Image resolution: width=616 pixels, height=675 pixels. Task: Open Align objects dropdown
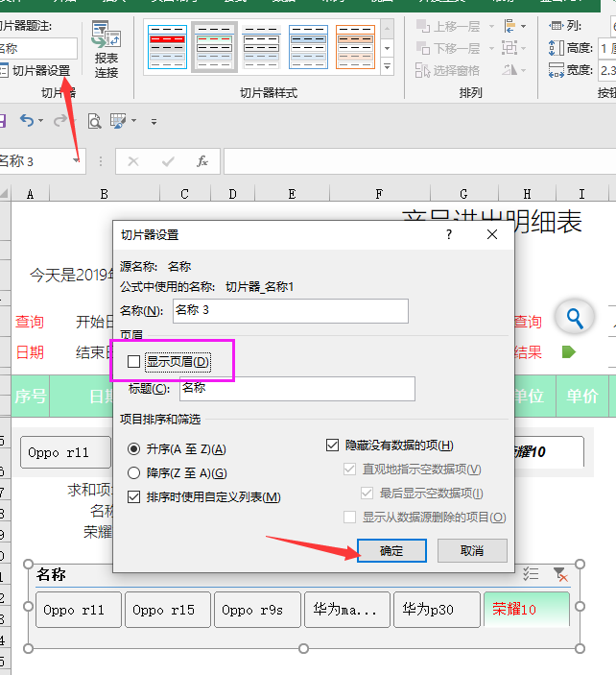click(x=515, y=26)
